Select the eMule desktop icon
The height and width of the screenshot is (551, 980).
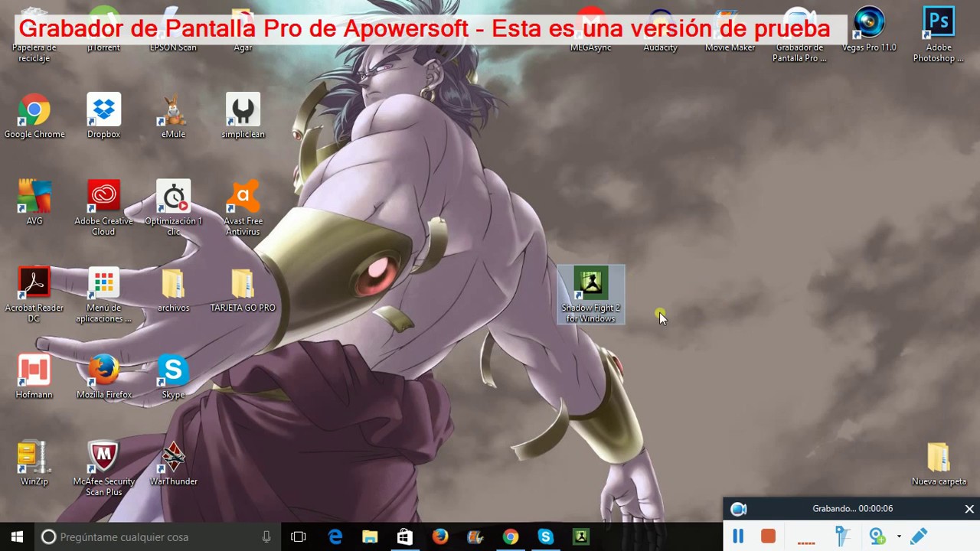click(x=173, y=117)
